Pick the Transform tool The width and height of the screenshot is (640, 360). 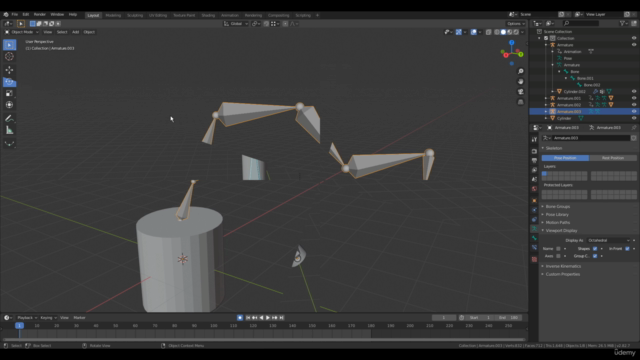tap(9, 105)
